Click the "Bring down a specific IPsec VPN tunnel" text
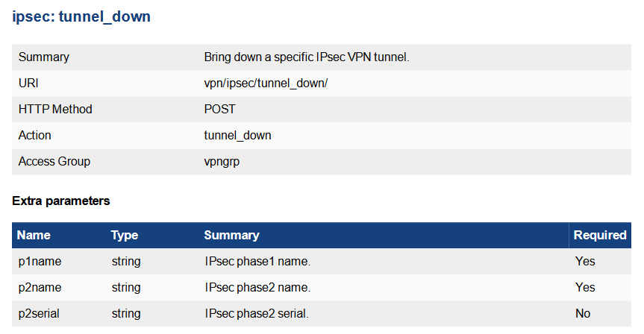Viewport: 644px width, 334px height. tap(307, 57)
